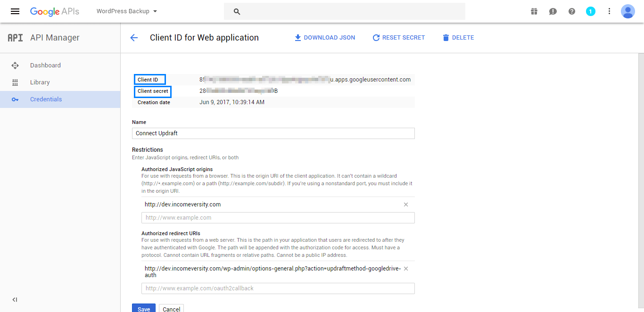The width and height of the screenshot is (644, 312).
Task: Click the 'Creation date' label
Action: (154, 102)
